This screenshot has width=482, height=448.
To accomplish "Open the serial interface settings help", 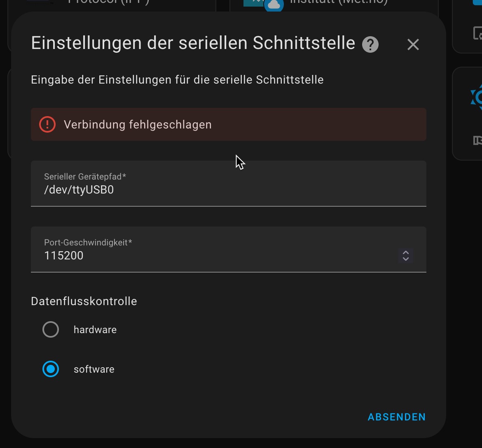I will [370, 44].
